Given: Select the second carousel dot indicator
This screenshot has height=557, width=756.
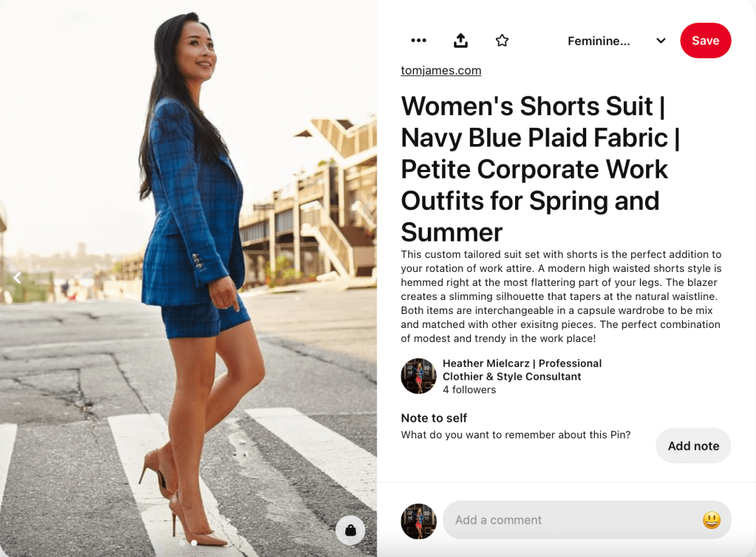Looking at the screenshot, I should [x=194, y=543].
